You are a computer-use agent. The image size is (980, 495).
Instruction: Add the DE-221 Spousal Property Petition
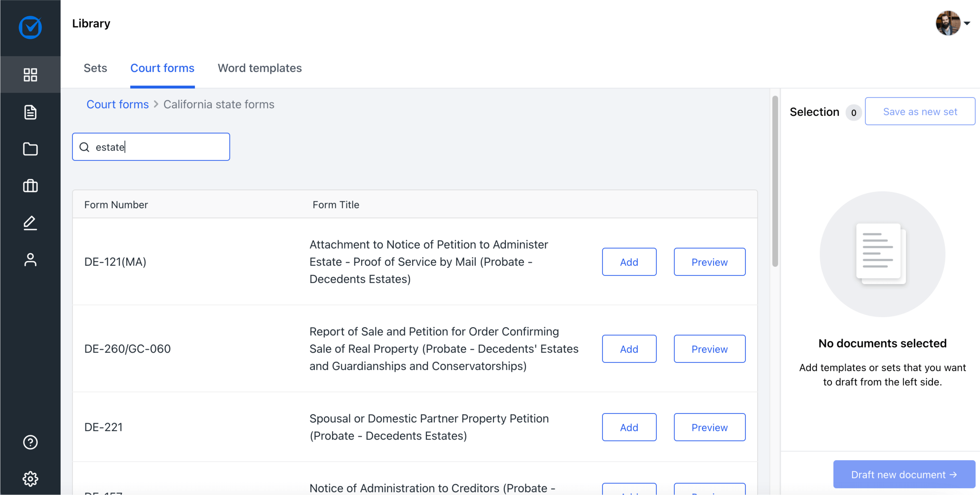coord(629,427)
